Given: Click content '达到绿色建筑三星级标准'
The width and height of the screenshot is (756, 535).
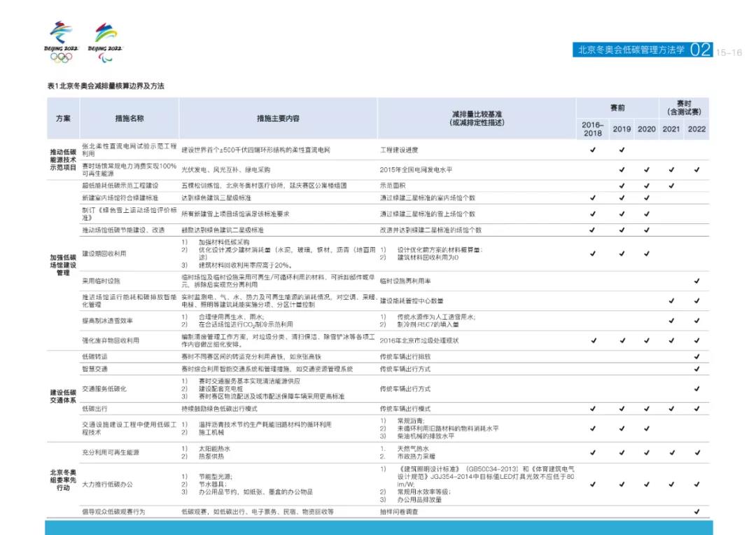Looking at the screenshot, I should click(x=216, y=197).
